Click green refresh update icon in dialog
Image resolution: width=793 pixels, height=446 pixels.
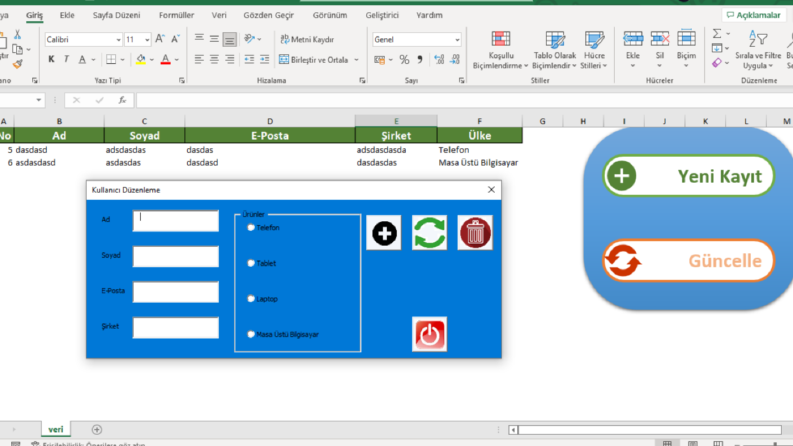429,233
